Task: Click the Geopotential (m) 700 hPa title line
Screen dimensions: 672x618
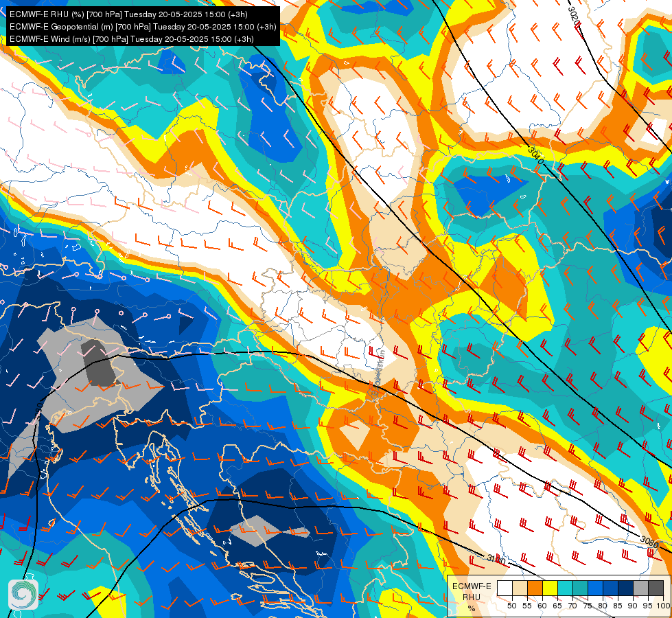Action: [143, 27]
